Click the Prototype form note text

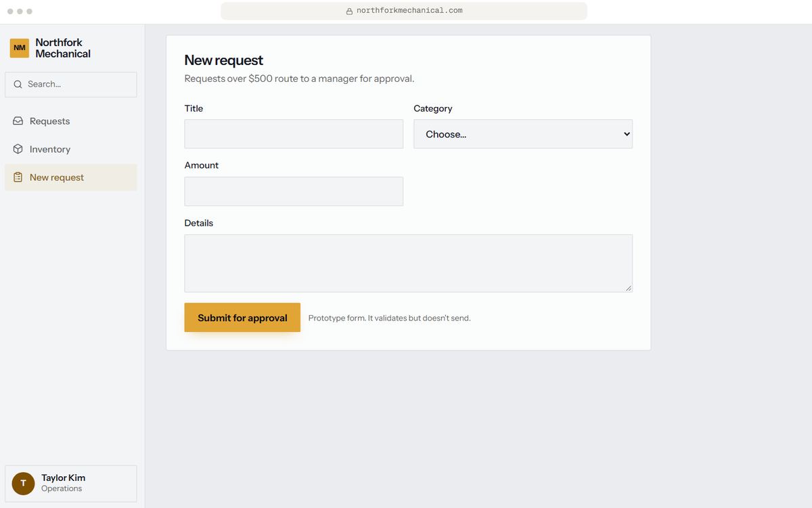pos(390,318)
